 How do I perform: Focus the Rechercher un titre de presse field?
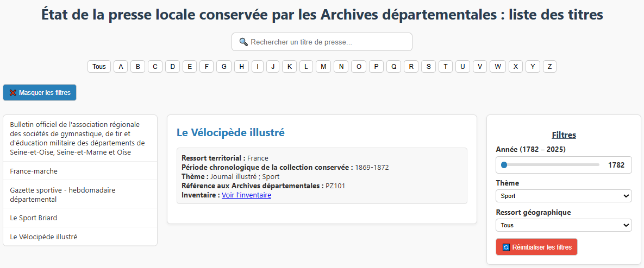coord(322,42)
